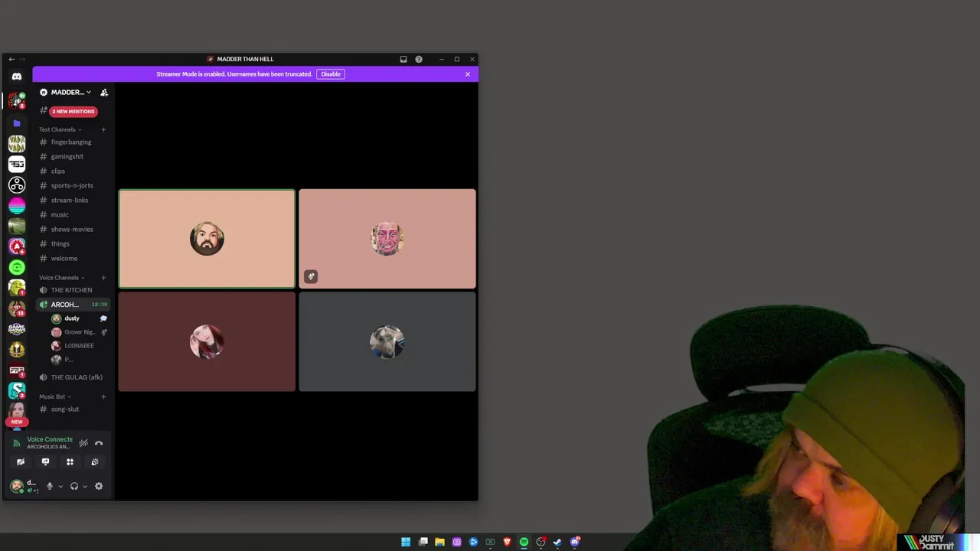Open the GAME SHOWS server icon

coord(17,329)
